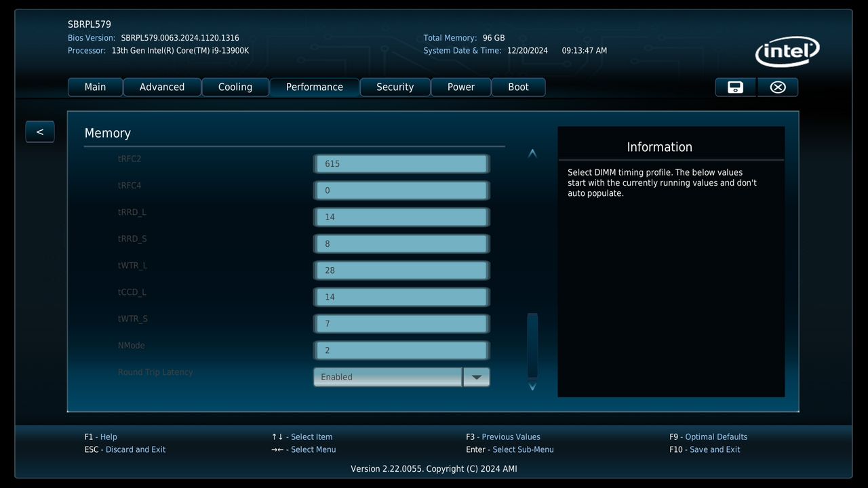Image resolution: width=868 pixels, height=488 pixels.
Task: Click the DIMM timing profile description
Action: pos(663,183)
